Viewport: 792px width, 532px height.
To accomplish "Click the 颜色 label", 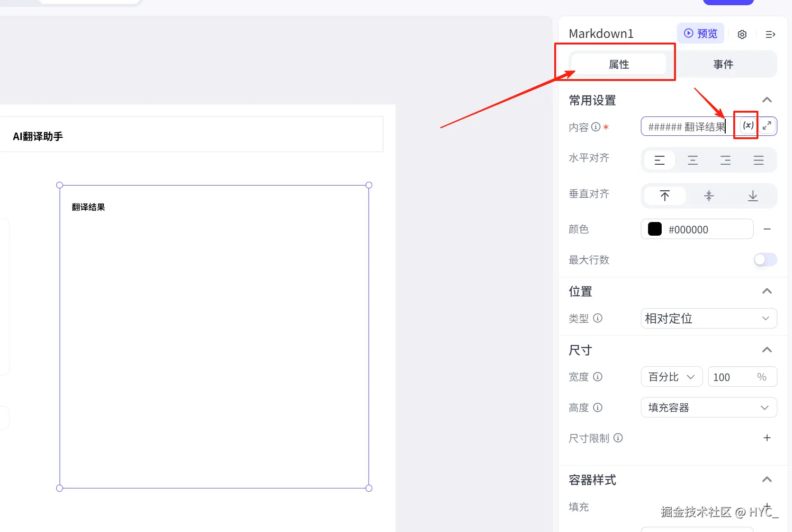I will click(x=578, y=229).
